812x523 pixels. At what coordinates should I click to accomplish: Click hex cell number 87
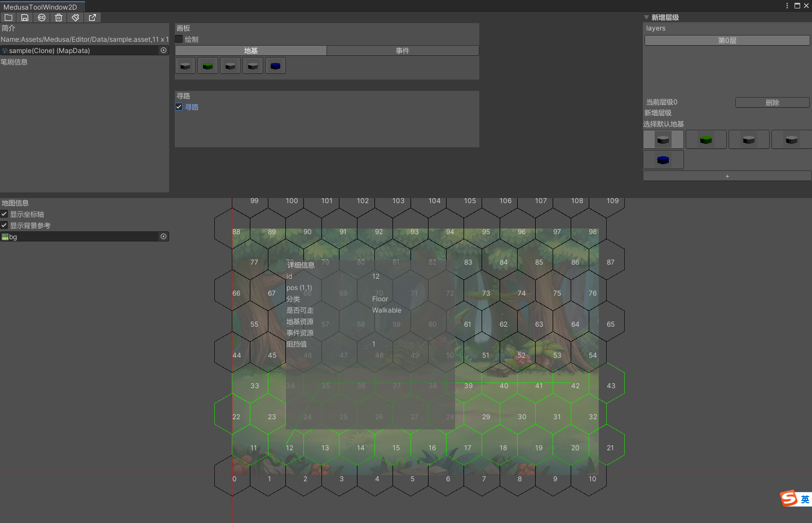click(611, 262)
